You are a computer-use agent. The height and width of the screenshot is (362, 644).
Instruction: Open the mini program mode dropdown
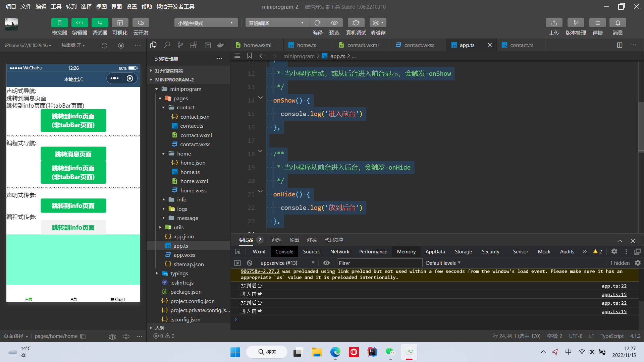pyautogui.click(x=206, y=23)
